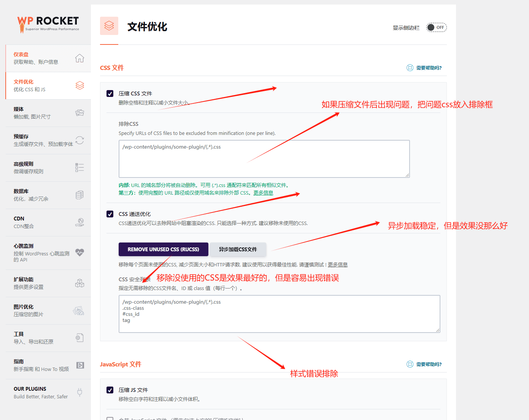Screen dimensions: 529x420
Task: Open 需要帮助吗 link in CSS section
Action: click(x=428, y=68)
